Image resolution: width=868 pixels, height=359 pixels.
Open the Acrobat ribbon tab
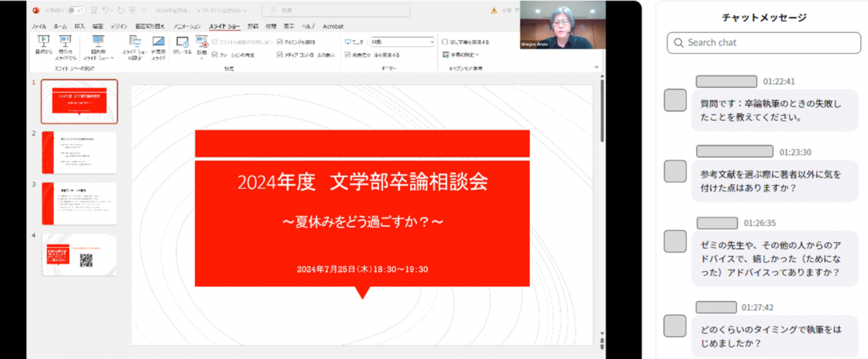[x=332, y=26]
